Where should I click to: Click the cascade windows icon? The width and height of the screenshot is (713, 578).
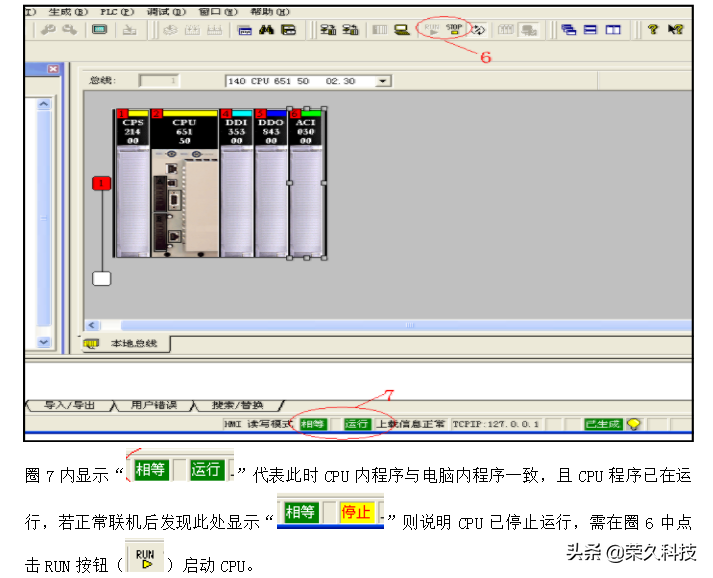point(569,30)
